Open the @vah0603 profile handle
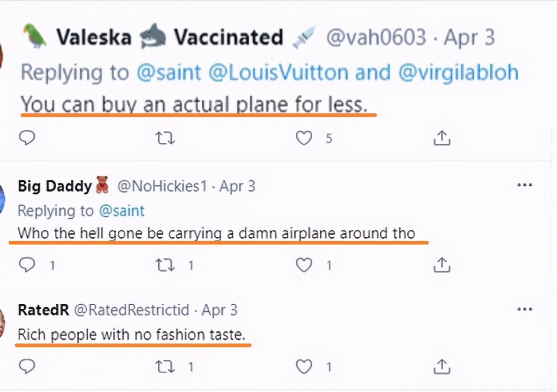Viewport: 557px width, 392px height. click(x=376, y=38)
